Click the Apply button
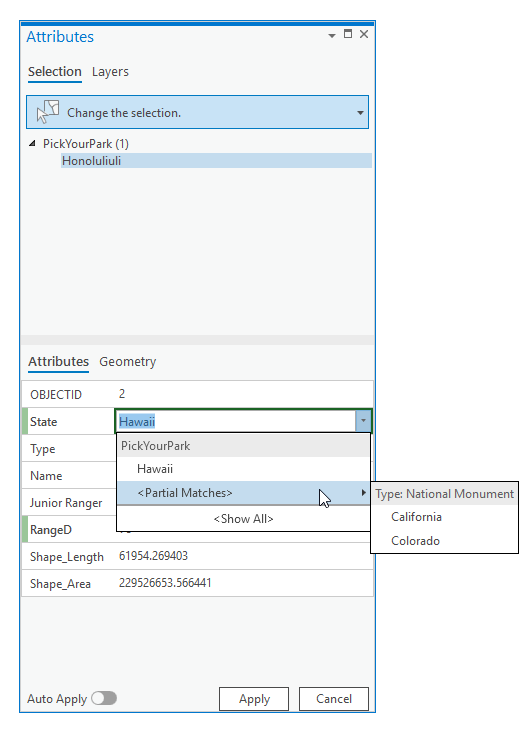This screenshot has height=730, width=521. click(x=254, y=699)
